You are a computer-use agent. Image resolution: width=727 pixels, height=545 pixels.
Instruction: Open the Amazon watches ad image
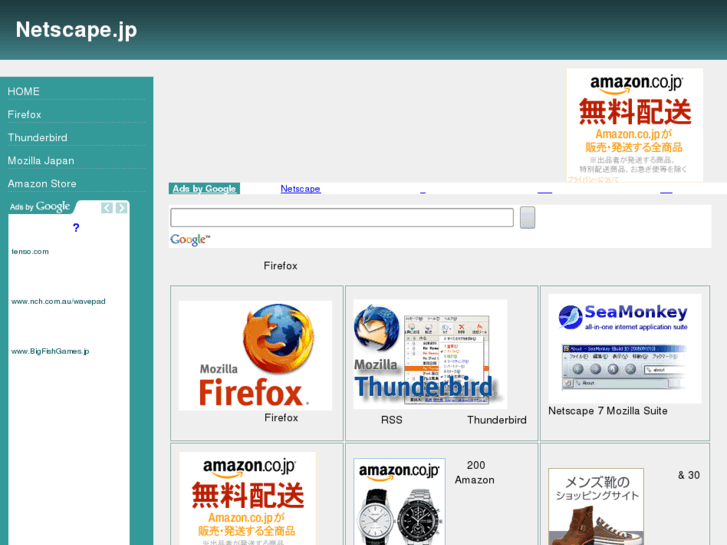coord(400,502)
